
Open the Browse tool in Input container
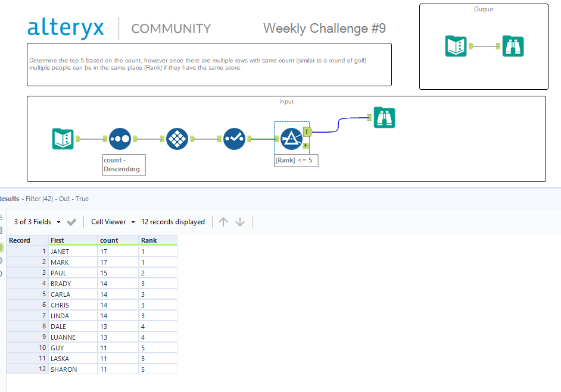tap(384, 118)
